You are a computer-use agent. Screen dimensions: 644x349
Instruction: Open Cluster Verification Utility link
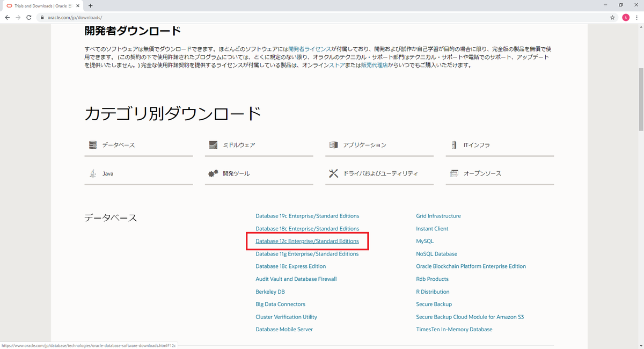pos(286,317)
